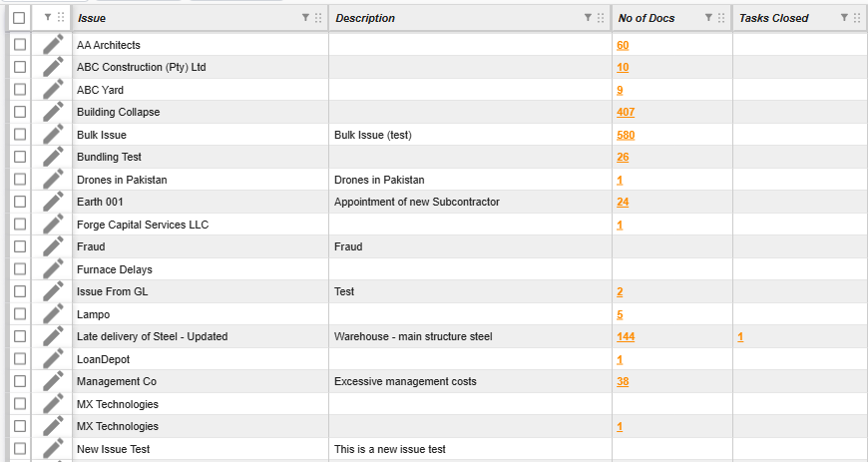Image resolution: width=868 pixels, height=462 pixels.
Task: Click the edit pencil for AA Architects
Action: pos(54,45)
